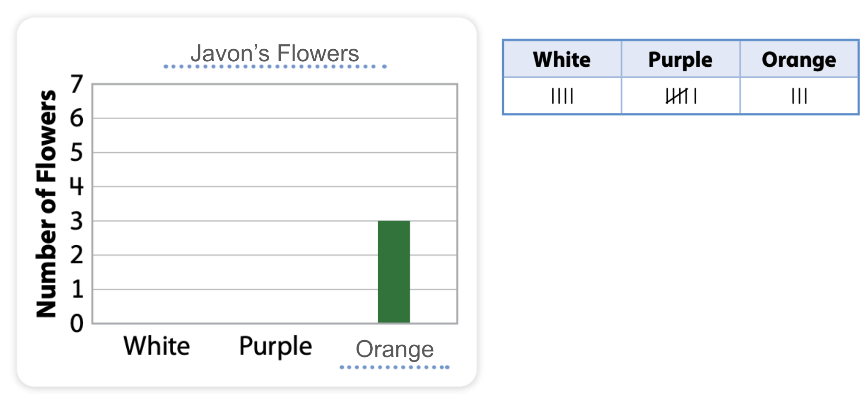Click the Purple header in the tally table

[680, 59]
